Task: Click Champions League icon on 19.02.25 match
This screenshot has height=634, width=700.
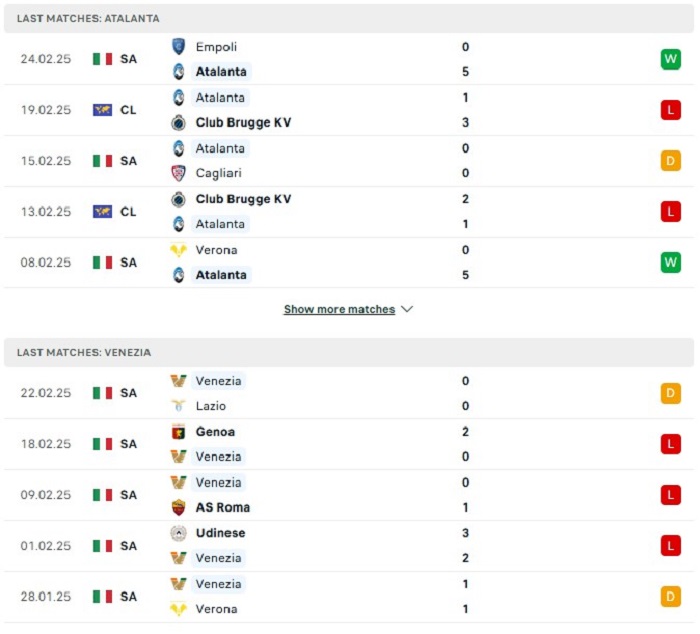Action: pyautogui.click(x=102, y=110)
